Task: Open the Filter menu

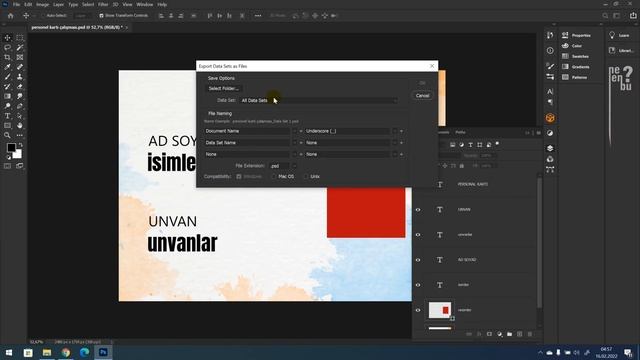Action: click(103, 4)
